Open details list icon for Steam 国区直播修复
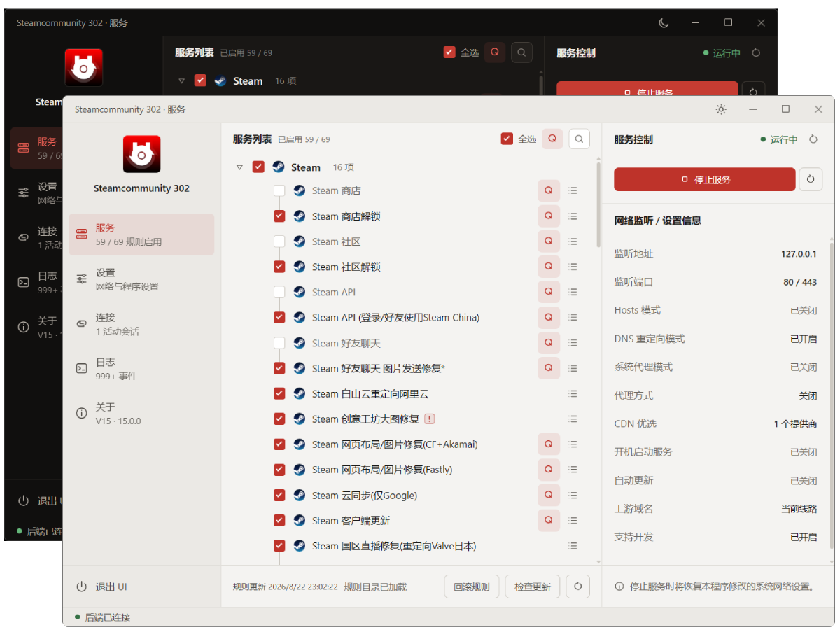This screenshot has width=840, height=630. pyautogui.click(x=573, y=546)
